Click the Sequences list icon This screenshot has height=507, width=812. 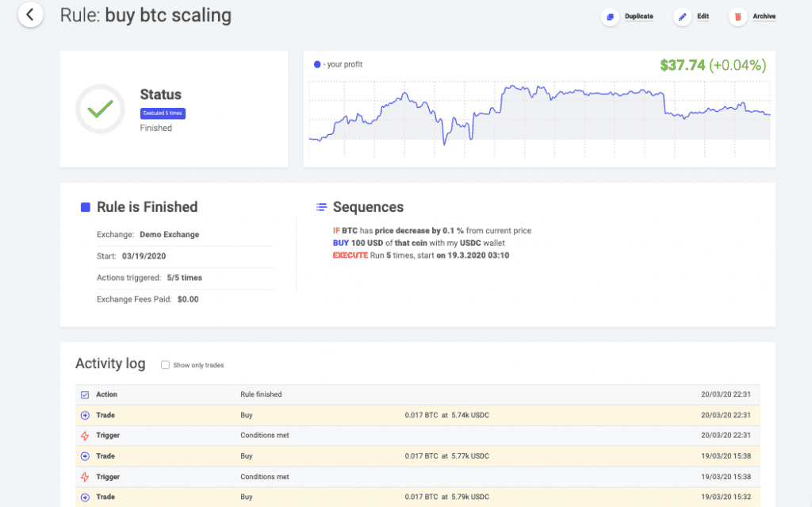(x=321, y=207)
